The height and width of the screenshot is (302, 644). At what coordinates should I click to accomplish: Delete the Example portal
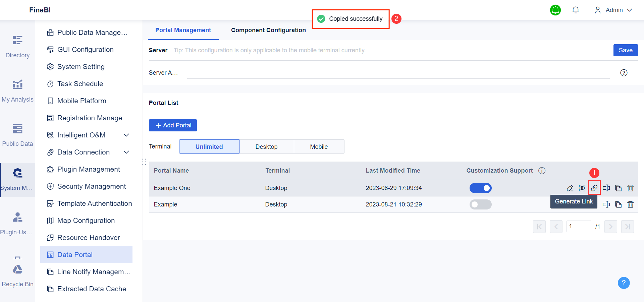click(631, 204)
